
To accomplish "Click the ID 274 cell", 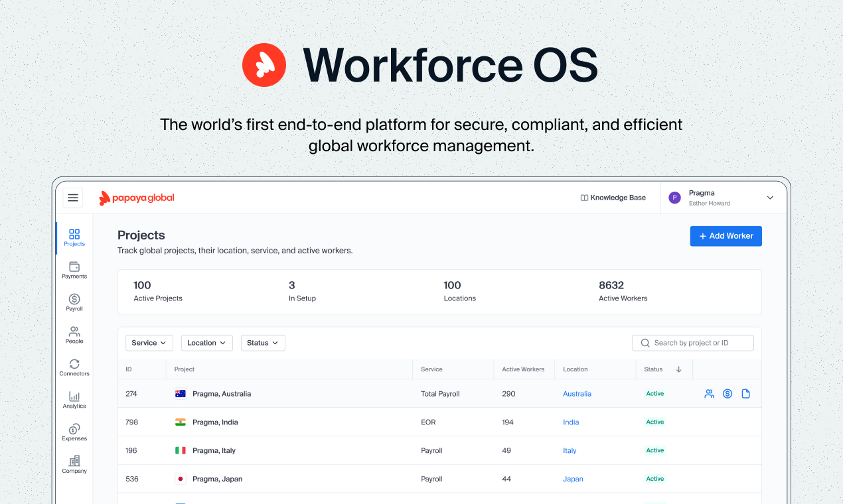I will [x=131, y=394].
